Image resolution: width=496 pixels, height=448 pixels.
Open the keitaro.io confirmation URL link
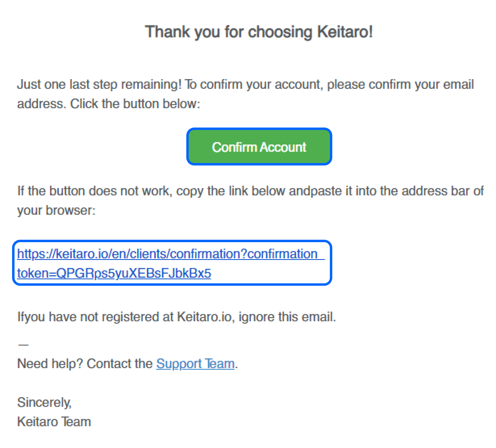(167, 254)
